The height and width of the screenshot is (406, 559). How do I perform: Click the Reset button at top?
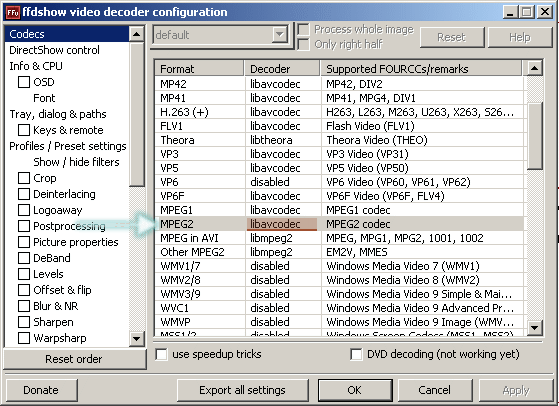[452, 37]
